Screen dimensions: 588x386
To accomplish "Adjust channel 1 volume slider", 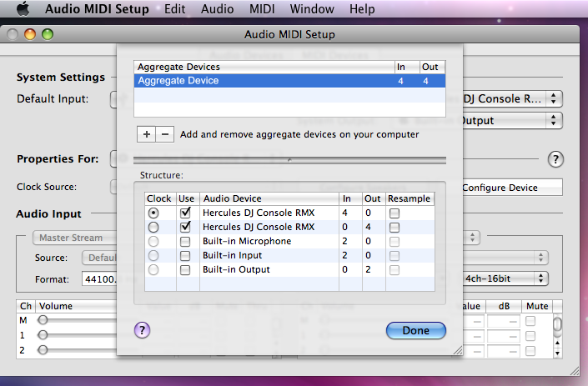I will pos(43,334).
